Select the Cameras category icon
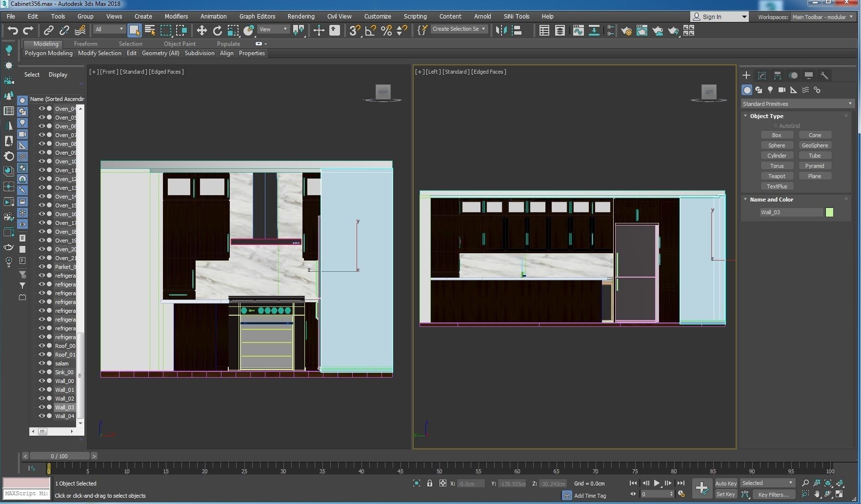The width and height of the screenshot is (861, 504). click(782, 90)
